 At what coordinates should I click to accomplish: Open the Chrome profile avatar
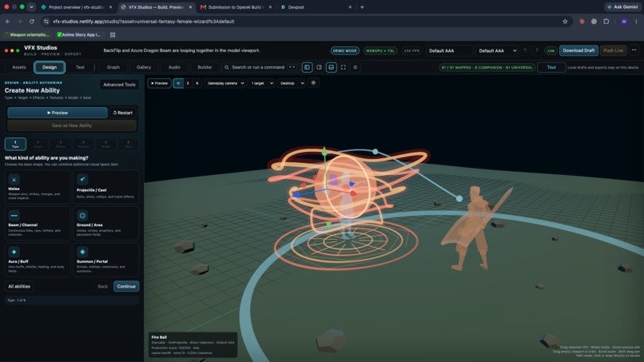click(x=624, y=22)
